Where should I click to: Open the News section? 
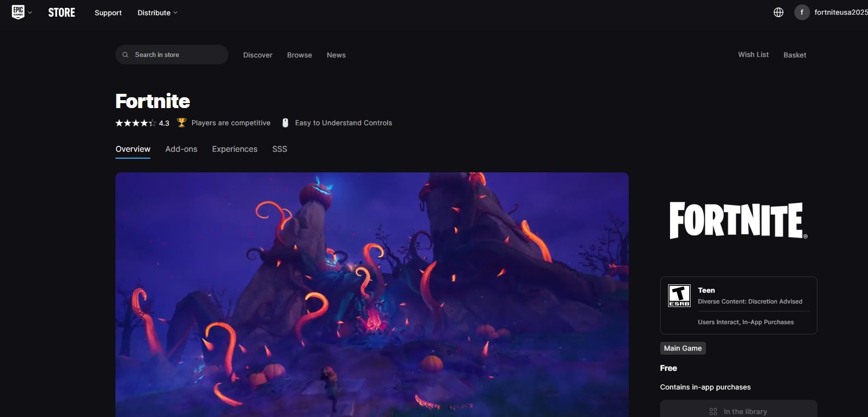pyautogui.click(x=336, y=55)
